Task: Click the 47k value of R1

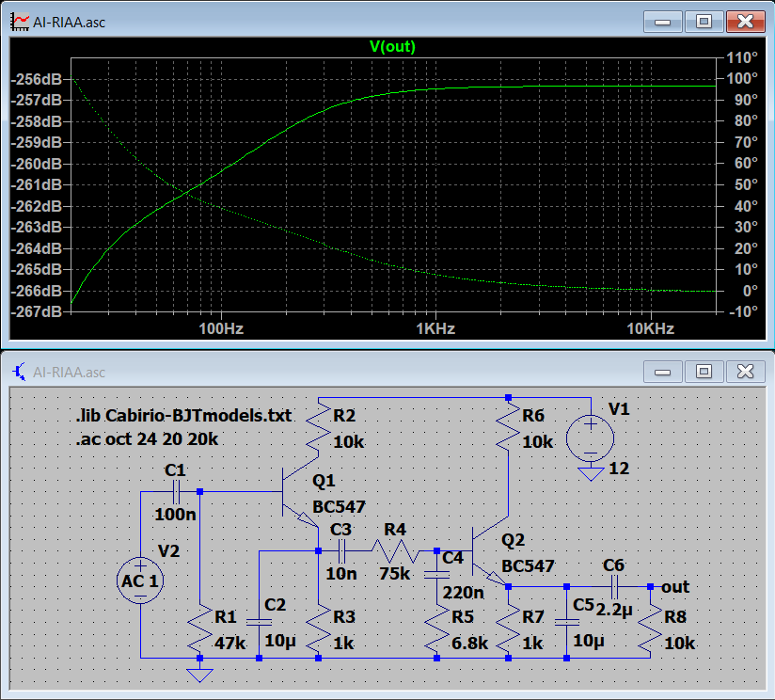Action: tap(230, 644)
